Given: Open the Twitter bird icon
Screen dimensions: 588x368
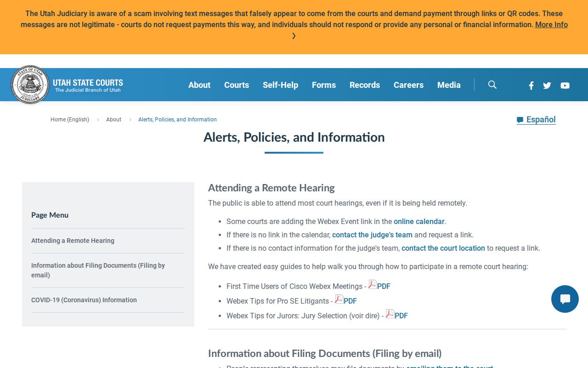Looking at the screenshot, I should pos(547,85).
